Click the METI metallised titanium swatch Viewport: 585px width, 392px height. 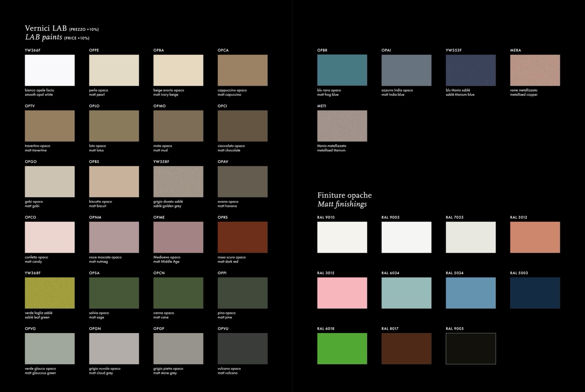point(342,126)
